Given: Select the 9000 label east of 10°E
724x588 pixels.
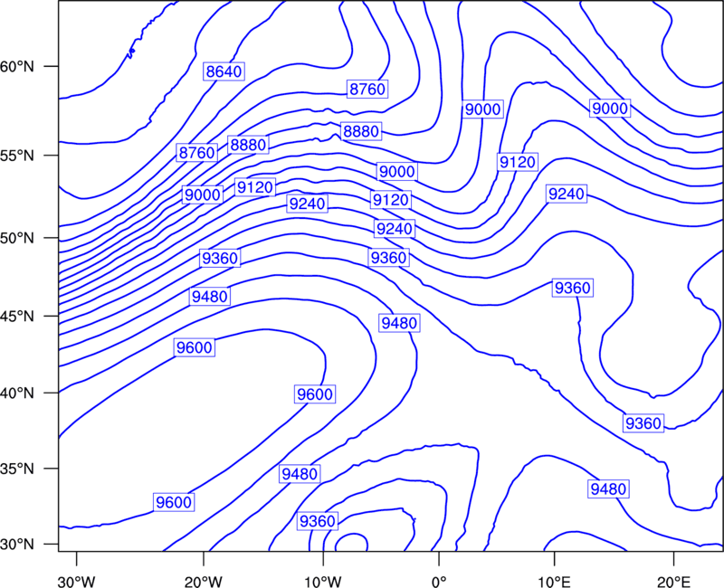Looking at the screenshot, I should 610,109.
